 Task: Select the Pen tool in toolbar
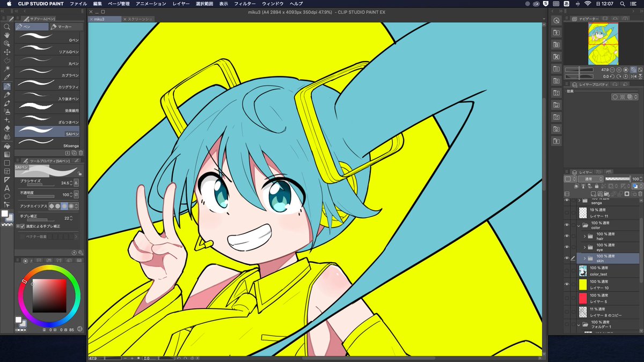pyautogui.click(x=7, y=86)
